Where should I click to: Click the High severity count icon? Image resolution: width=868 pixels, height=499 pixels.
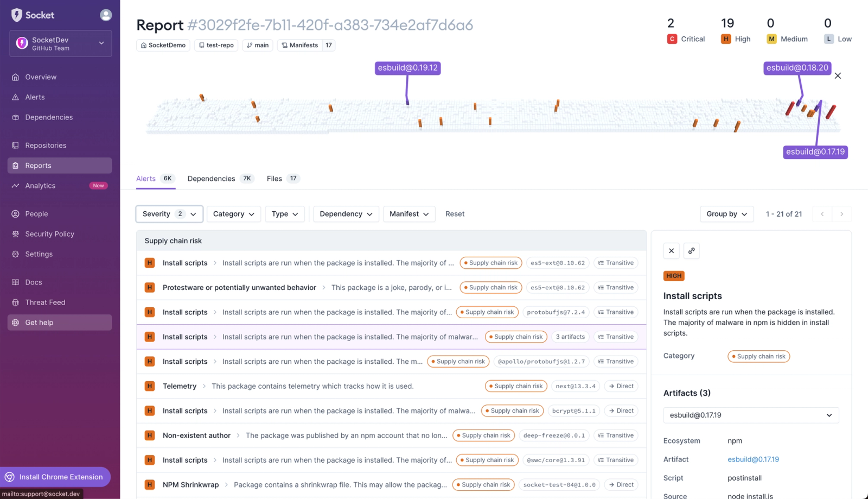tap(726, 39)
